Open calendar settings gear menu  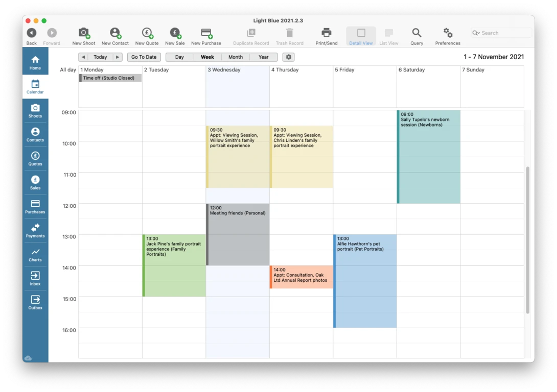pyautogui.click(x=288, y=57)
